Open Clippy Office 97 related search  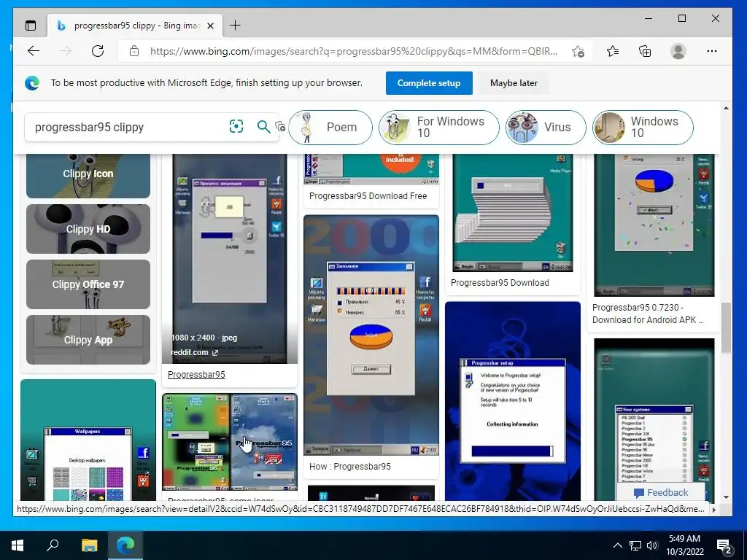(88, 284)
